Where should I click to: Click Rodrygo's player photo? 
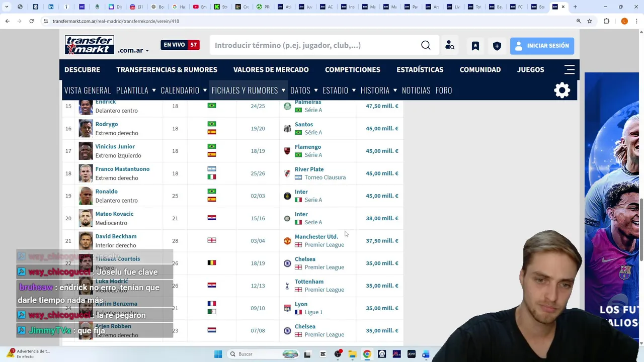(86, 128)
